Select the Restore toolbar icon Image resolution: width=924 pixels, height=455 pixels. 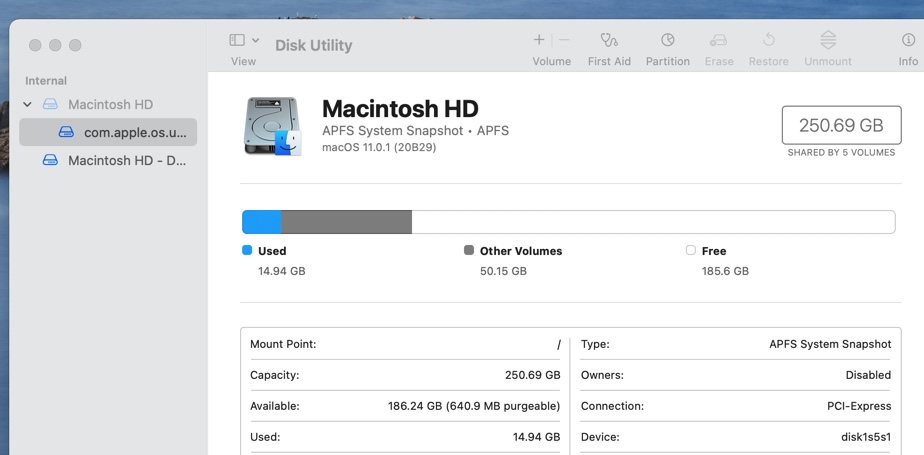768,39
